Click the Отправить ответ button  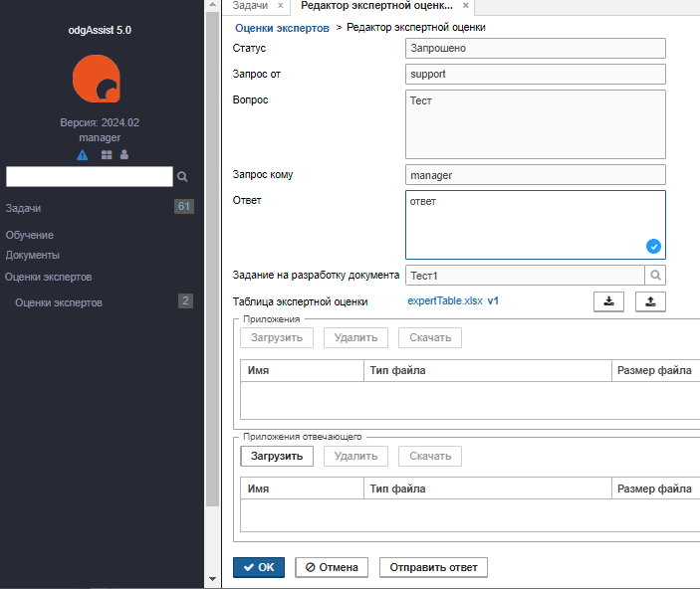(433, 567)
